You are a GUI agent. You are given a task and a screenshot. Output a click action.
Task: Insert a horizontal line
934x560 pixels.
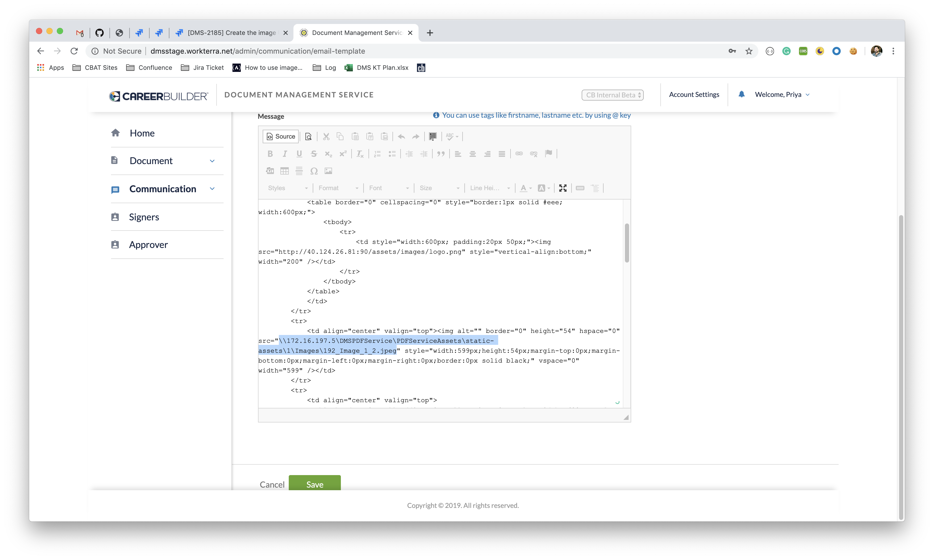(x=299, y=171)
